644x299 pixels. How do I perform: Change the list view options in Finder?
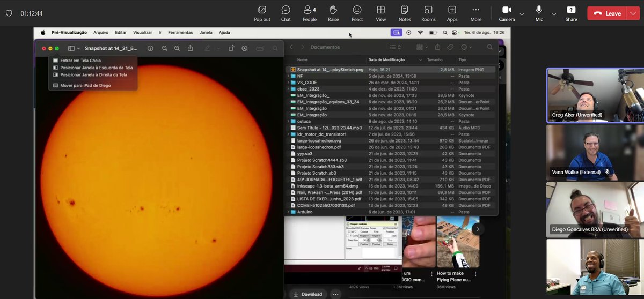point(395,47)
